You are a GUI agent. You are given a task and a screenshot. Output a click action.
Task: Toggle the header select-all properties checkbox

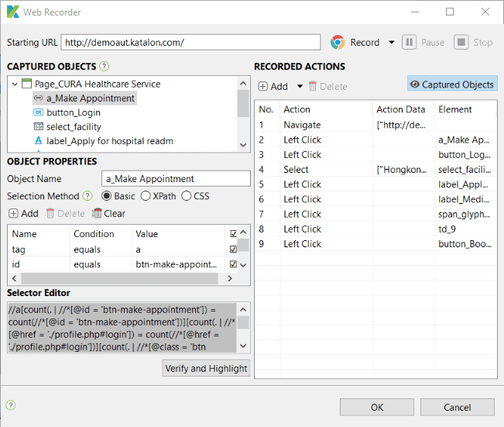tap(233, 233)
